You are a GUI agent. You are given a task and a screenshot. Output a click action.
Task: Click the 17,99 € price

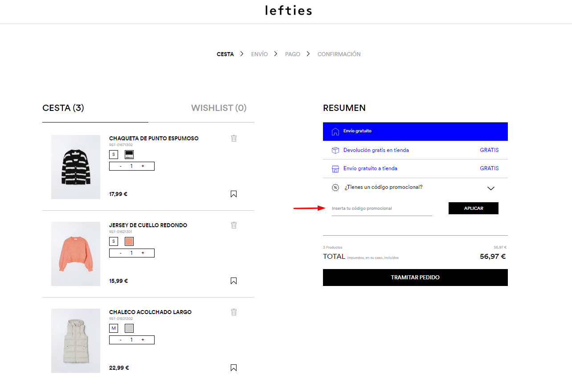point(118,194)
